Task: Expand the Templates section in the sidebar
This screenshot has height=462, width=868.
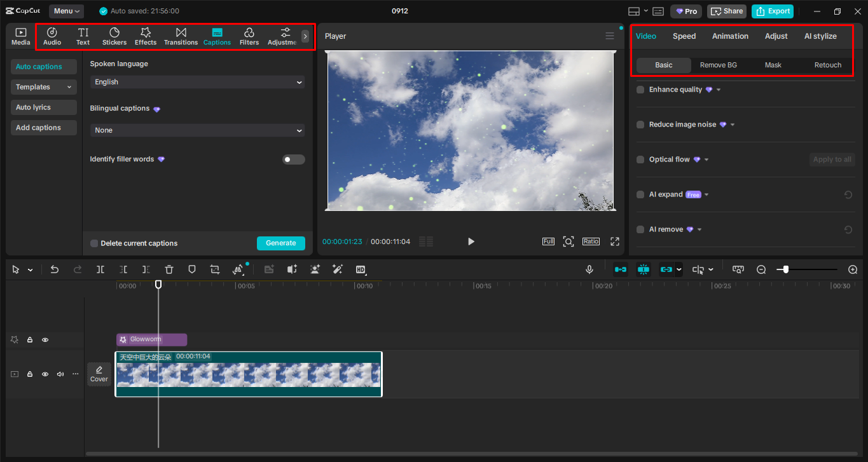Action: [x=43, y=86]
